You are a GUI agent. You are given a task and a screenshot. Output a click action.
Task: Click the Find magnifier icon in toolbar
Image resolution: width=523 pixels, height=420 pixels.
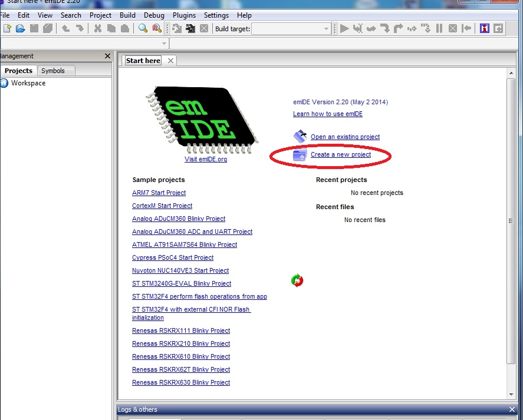tap(143, 28)
